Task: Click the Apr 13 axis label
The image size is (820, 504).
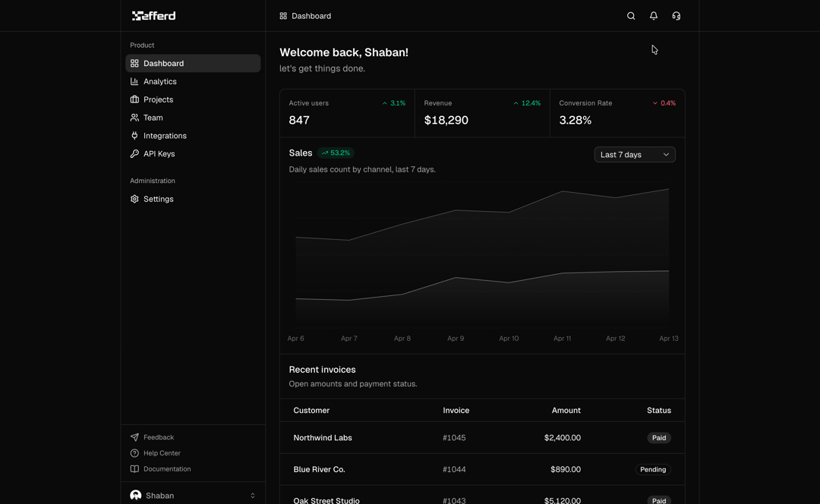Action: coord(668,339)
